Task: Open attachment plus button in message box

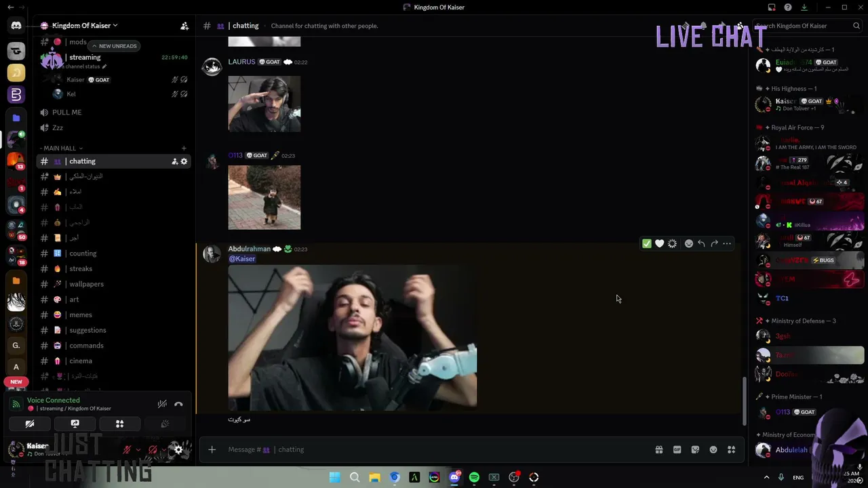Action: tap(212, 449)
